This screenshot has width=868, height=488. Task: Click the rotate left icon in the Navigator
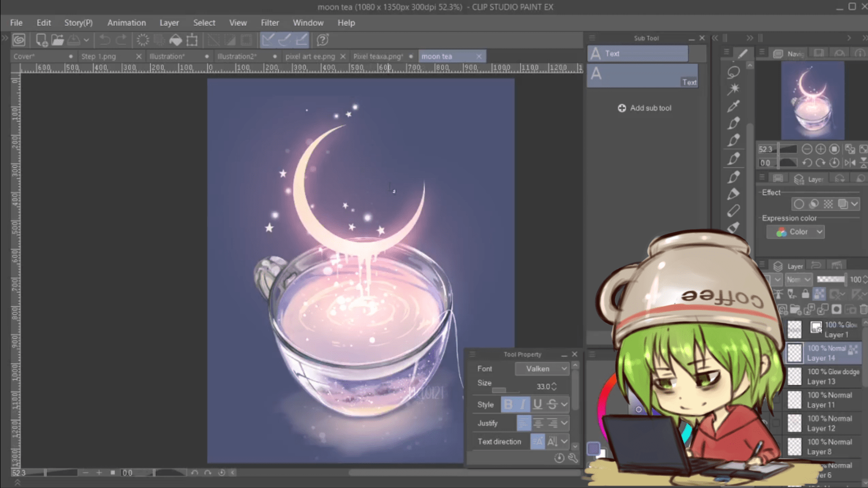click(x=808, y=163)
